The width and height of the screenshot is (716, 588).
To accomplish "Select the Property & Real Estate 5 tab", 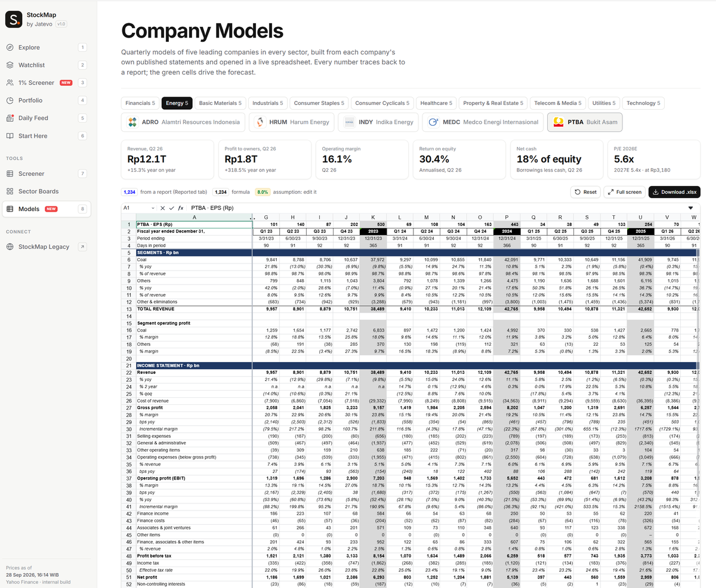I will (x=493, y=103).
